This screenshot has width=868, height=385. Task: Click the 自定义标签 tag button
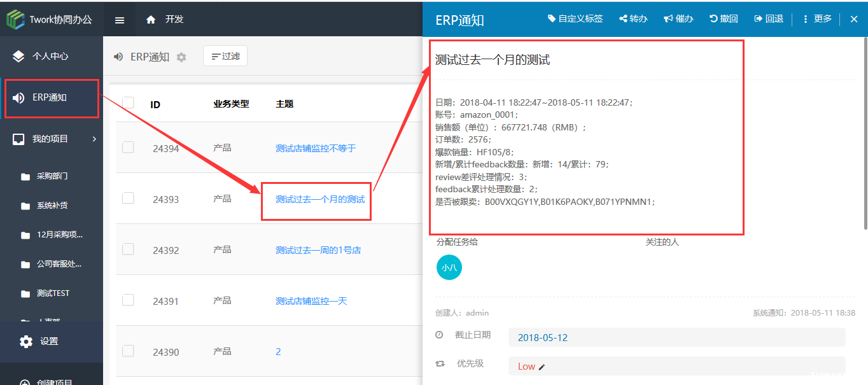tap(575, 19)
